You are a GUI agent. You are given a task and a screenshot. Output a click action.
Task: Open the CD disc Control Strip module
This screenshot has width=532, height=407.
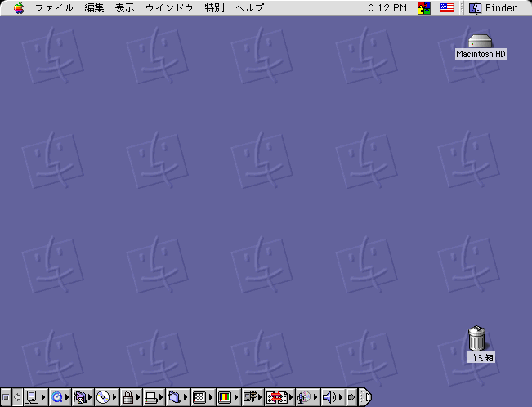(106, 397)
